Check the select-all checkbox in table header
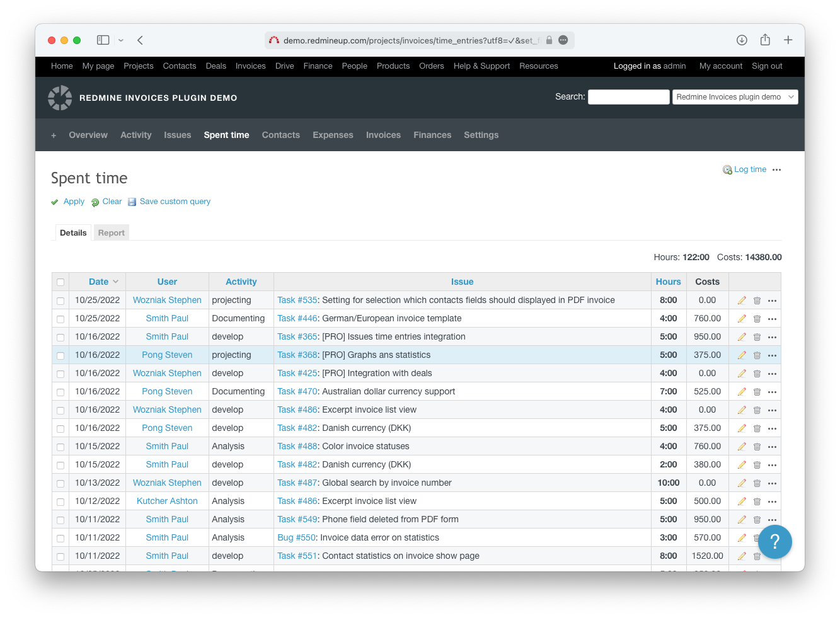This screenshot has width=840, height=618. pos(60,282)
